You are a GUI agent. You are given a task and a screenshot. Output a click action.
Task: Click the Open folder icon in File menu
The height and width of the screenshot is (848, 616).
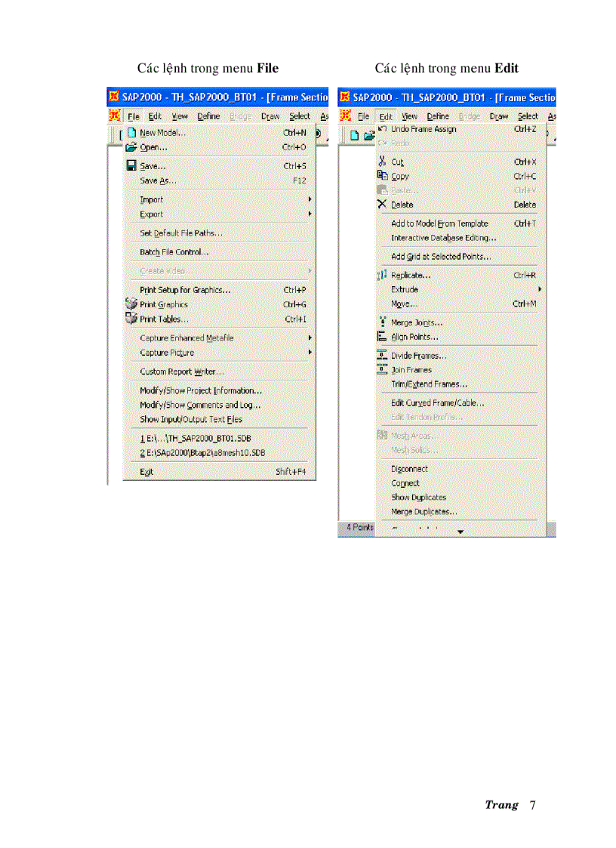click(x=131, y=147)
